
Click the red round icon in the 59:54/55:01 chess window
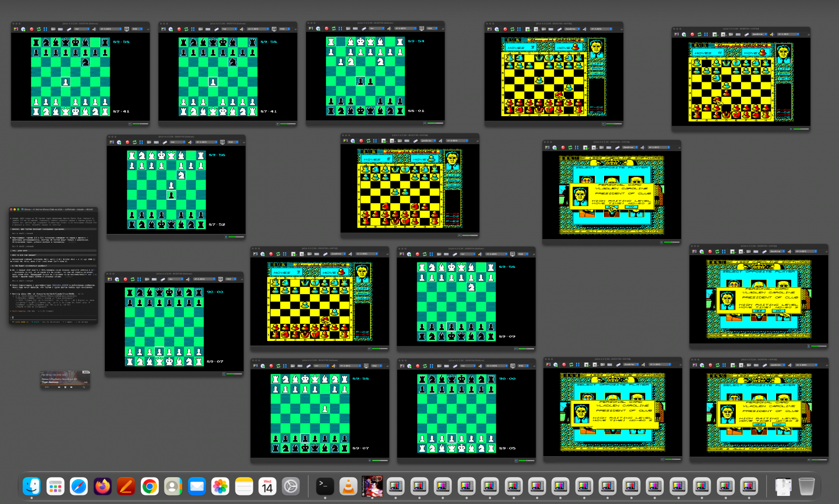click(326, 29)
